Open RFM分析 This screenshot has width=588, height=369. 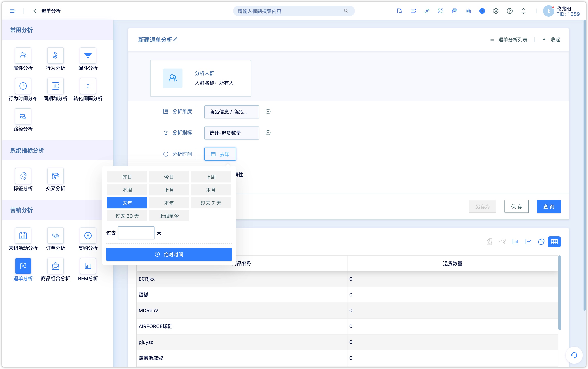(88, 270)
